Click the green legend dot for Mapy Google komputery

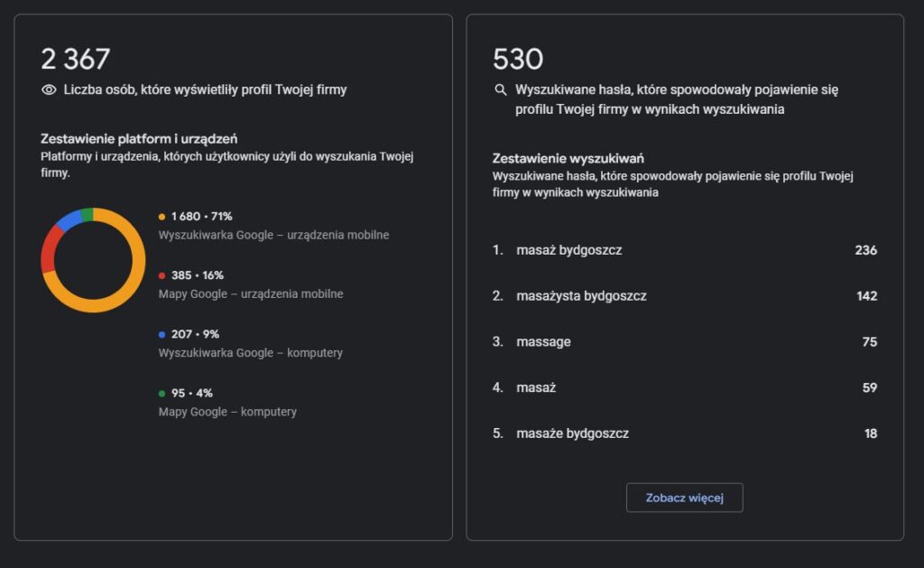[x=162, y=394]
